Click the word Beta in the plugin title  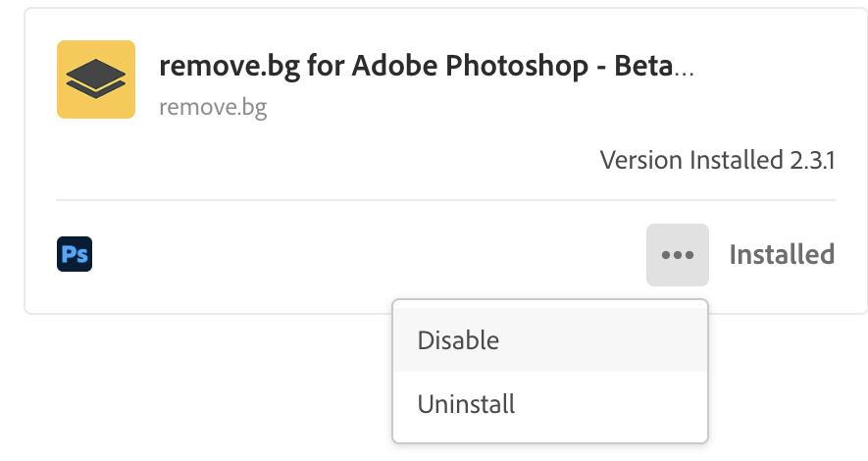[x=643, y=69]
